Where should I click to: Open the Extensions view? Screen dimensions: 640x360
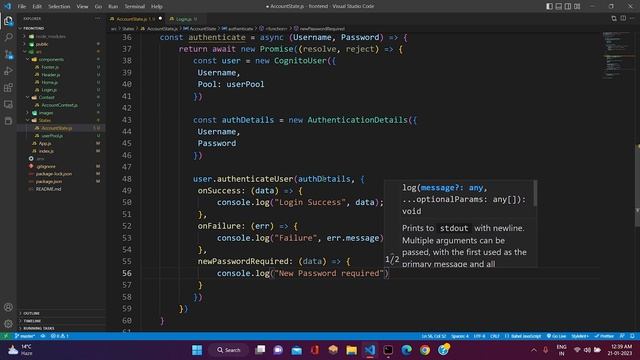[8, 88]
